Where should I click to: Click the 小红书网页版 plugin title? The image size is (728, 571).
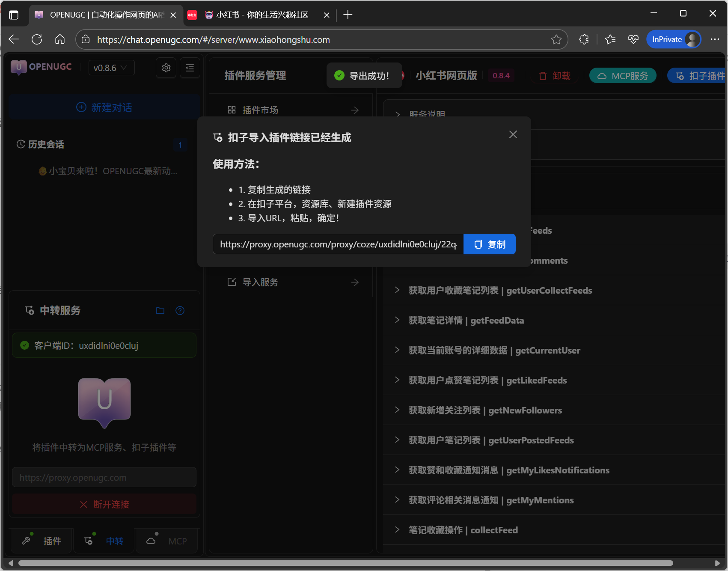[x=446, y=76]
